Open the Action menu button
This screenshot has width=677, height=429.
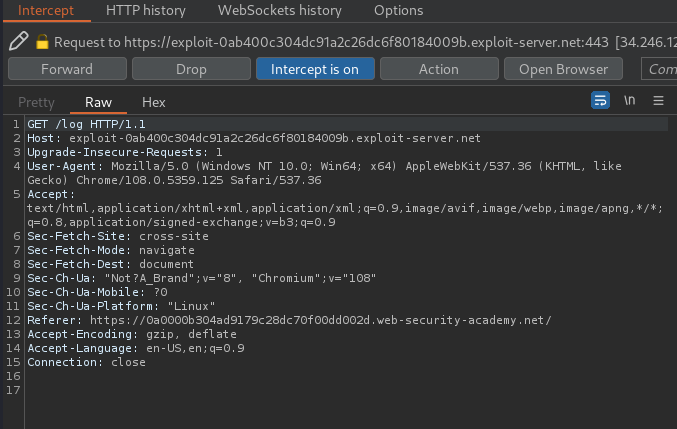[x=439, y=69]
